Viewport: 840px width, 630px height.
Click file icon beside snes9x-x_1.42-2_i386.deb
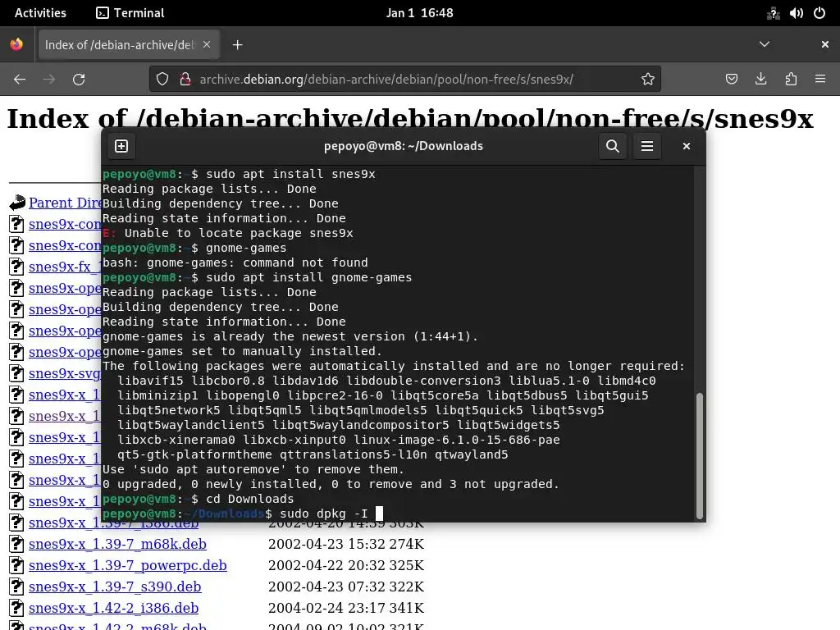pyautogui.click(x=16, y=609)
